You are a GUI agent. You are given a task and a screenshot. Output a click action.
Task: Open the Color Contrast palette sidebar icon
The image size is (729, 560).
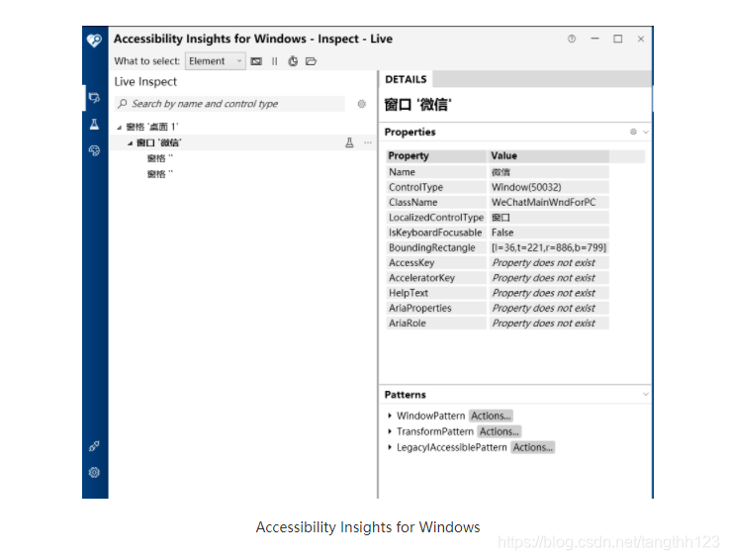[94, 150]
